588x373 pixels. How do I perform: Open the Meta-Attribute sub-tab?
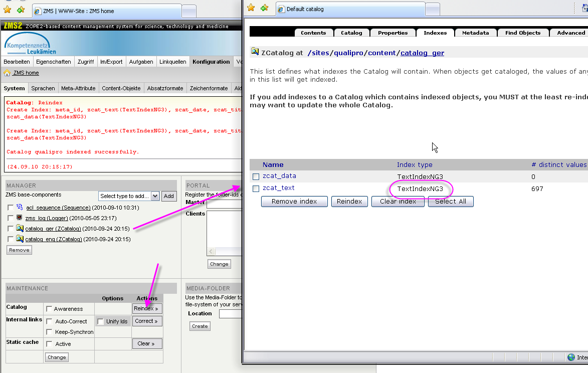pos(78,88)
